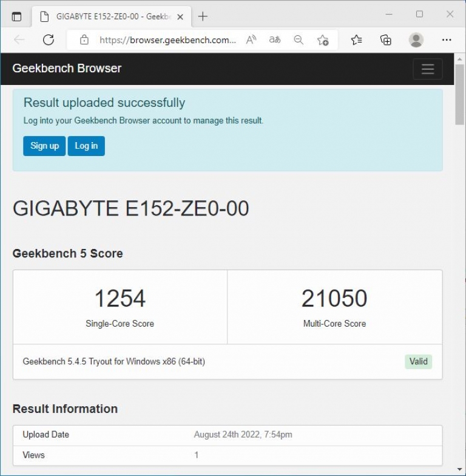Open a new browser tab

[x=203, y=16]
